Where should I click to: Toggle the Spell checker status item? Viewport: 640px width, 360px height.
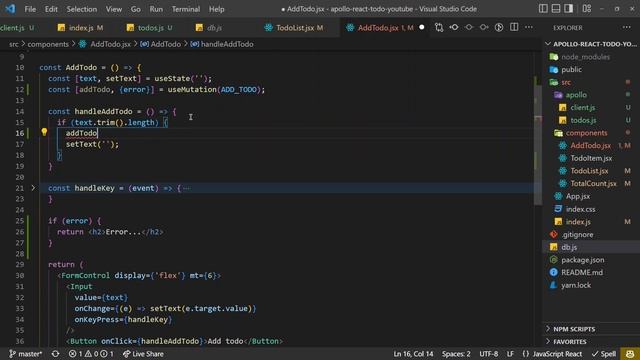click(x=604, y=354)
